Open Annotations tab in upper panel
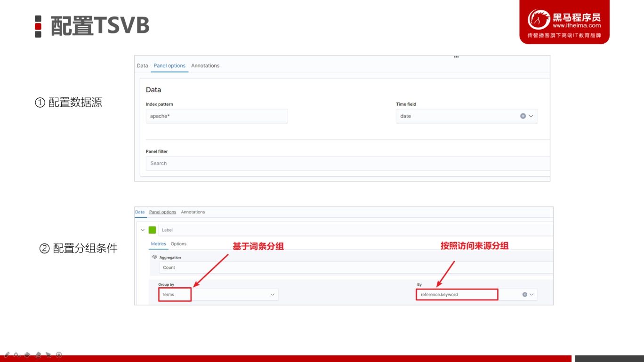Image resolution: width=644 pixels, height=362 pixels. (x=205, y=66)
